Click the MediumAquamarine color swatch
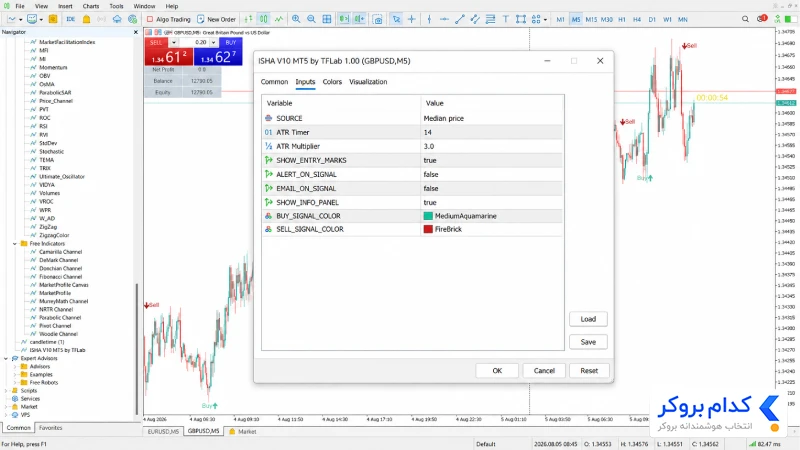 click(428, 216)
